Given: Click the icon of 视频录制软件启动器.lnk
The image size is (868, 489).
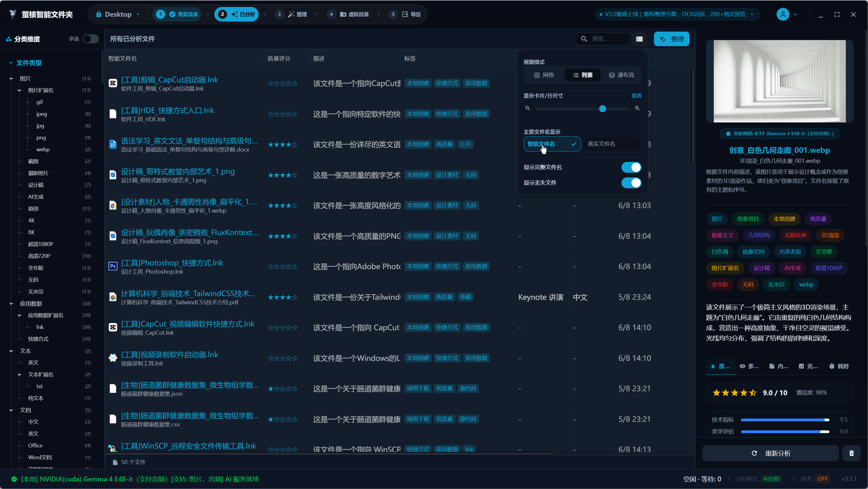Looking at the screenshot, I should pos(113,358).
